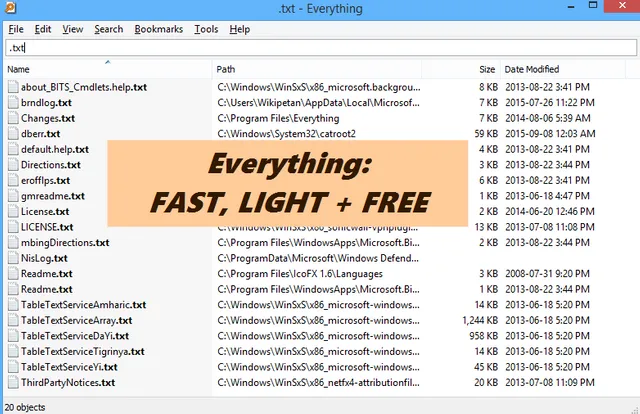
Task: Open the File menu
Action: point(16,29)
